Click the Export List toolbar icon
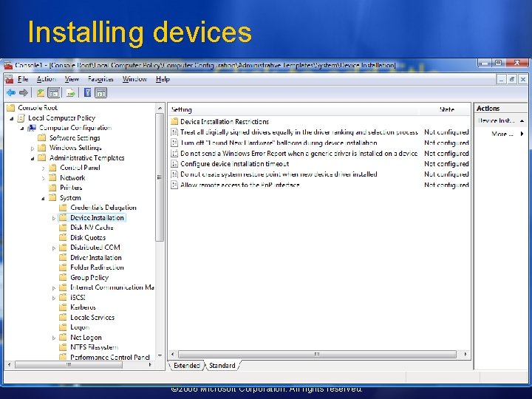Viewport: 532px width, 399px height. coord(70,92)
